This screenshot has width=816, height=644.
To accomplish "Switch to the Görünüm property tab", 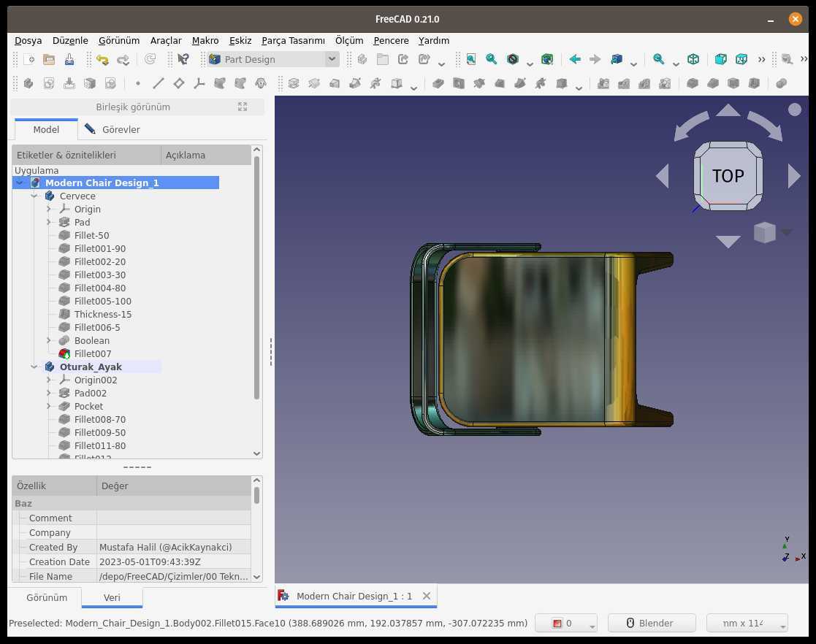I will point(46,597).
